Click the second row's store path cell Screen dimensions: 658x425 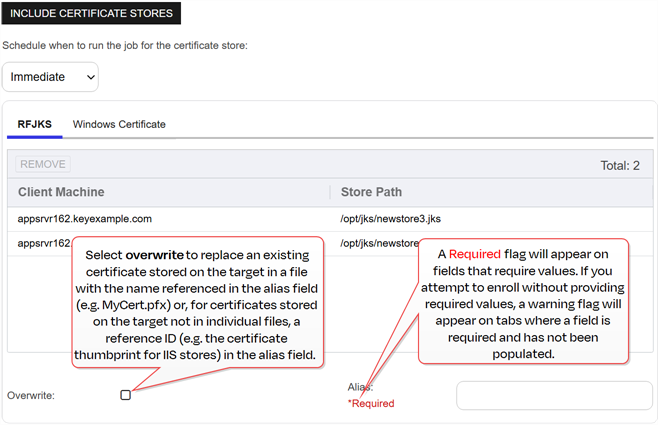point(375,243)
